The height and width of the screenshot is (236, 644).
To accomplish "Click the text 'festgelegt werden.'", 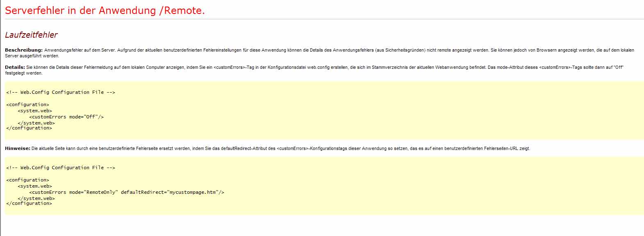I will click(x=24, y=73).
